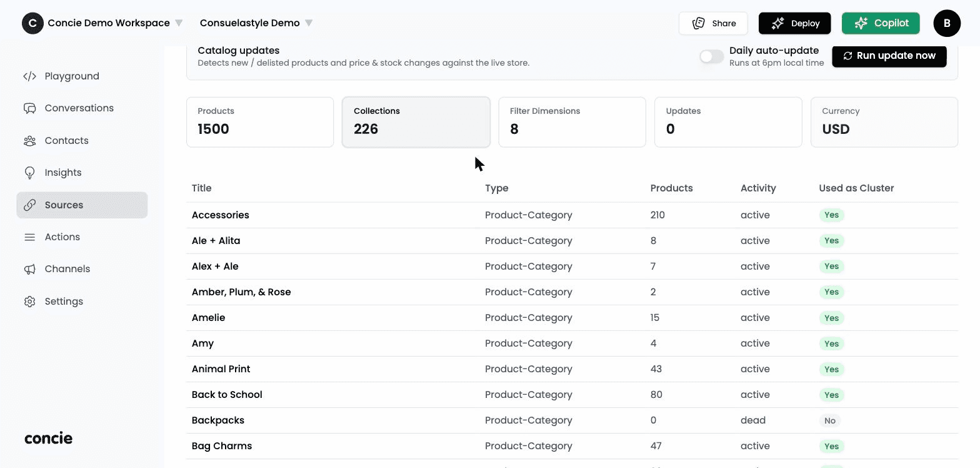This screenshot has width=980, height=468.
Task: Select the Amelie collection
Action: (x=209, y=318)
